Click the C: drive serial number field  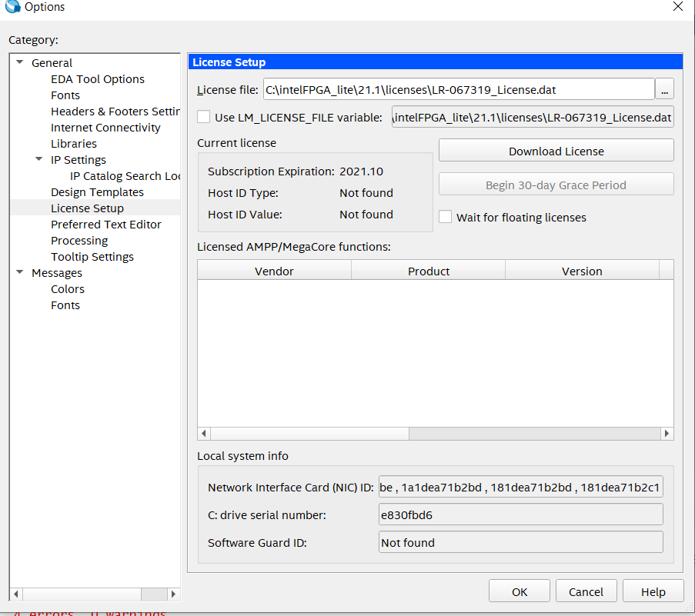(521, 514)
